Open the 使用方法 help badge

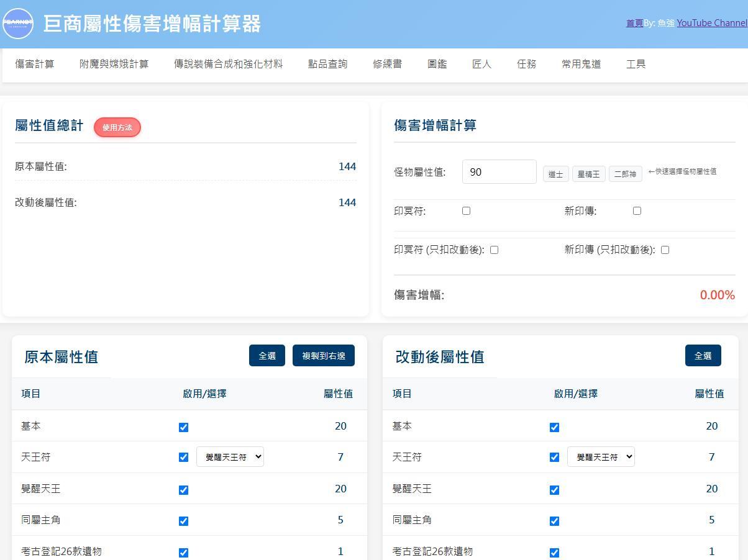117,127
